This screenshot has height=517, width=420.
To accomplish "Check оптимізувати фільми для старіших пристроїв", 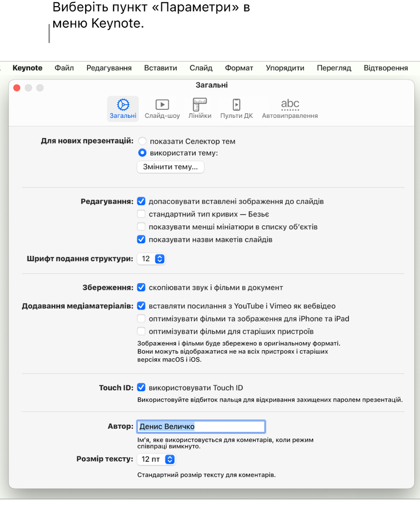I will coord(141,331).
